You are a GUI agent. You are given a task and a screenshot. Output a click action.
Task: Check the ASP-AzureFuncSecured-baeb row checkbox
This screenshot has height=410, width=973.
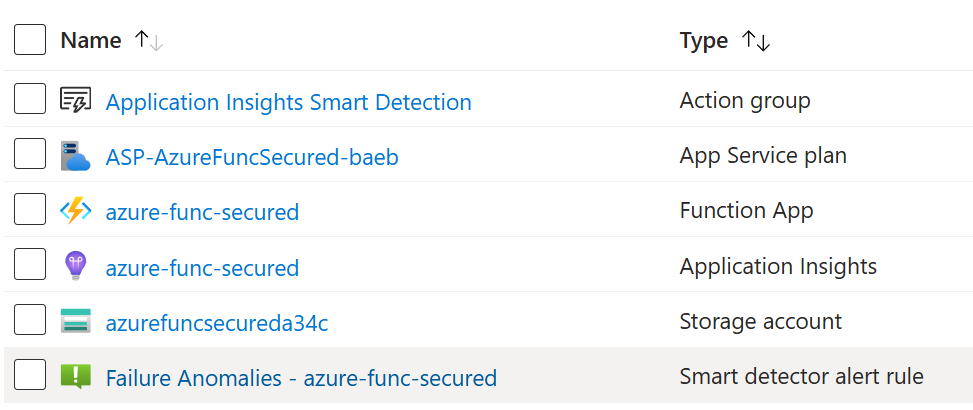[30, 154]
